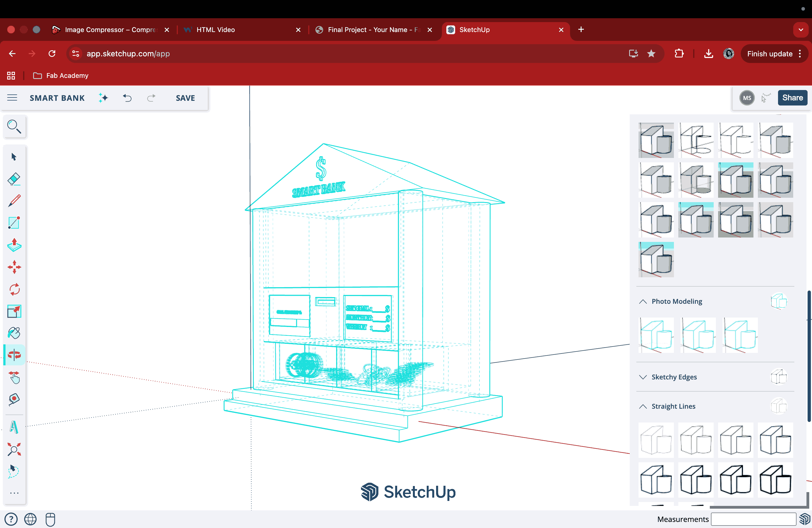Click into the Measurements input field
Viewport: 812px width, 528px height.
point(753,519)
